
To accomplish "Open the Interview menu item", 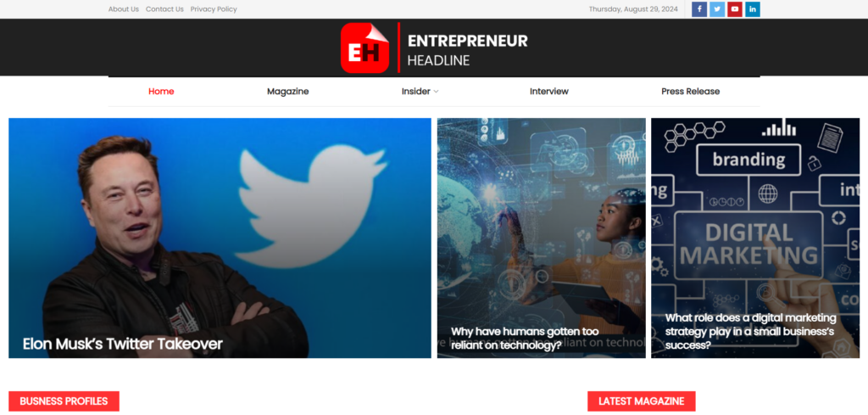I will (549, 92).
